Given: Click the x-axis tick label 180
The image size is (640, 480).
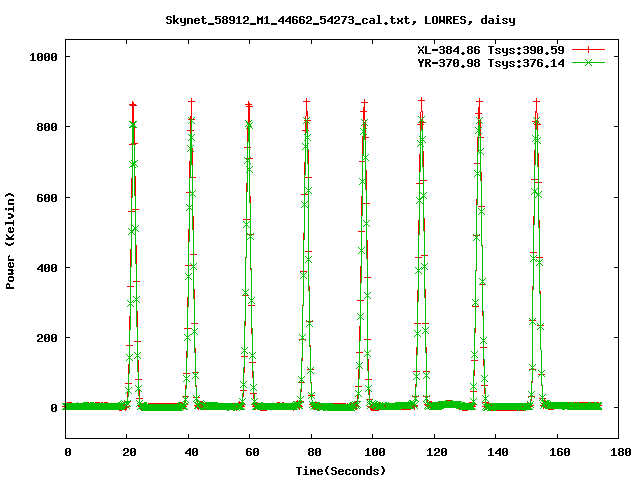Looking at the screenshot, I should (620, 452).
